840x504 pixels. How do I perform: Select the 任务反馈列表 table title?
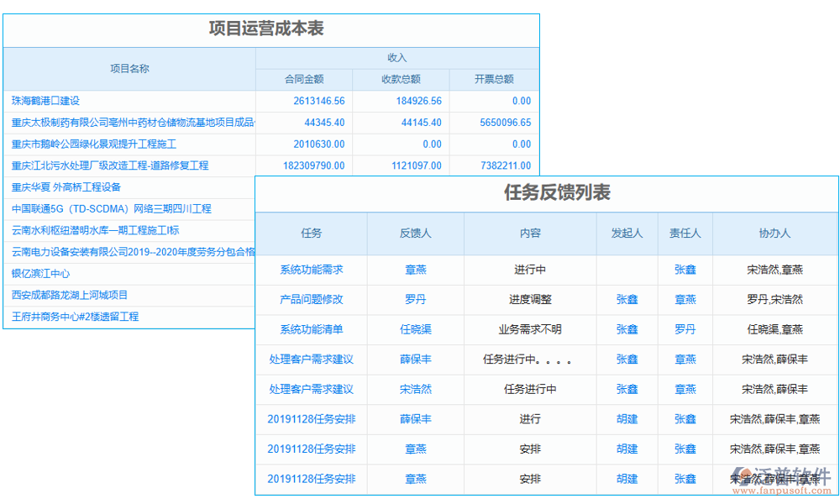pyautogui.click(x=547, y=194)
